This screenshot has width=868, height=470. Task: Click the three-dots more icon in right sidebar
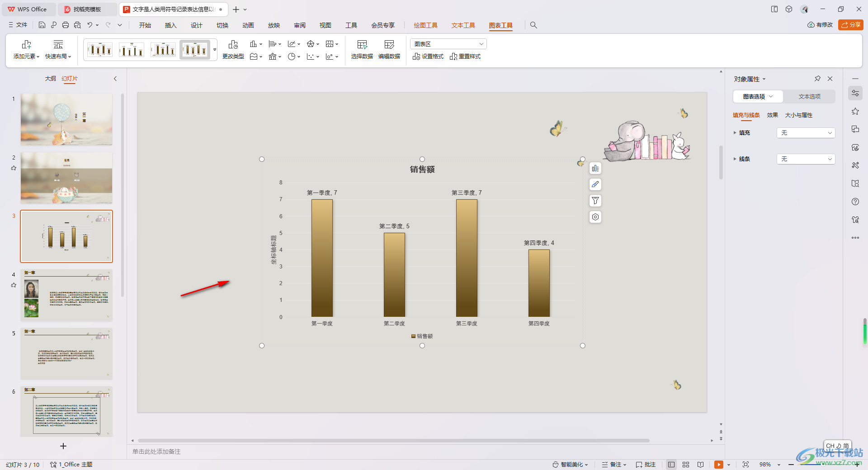(x=855, y=238)
